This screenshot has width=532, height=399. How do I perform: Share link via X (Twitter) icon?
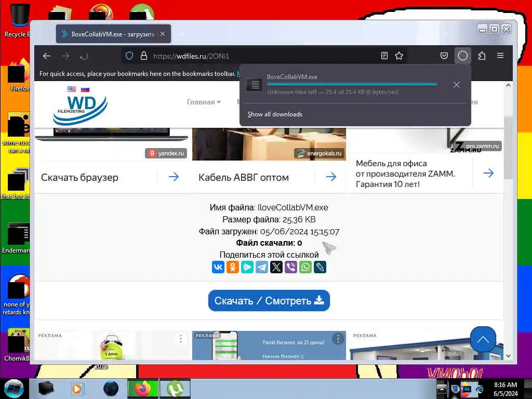(x=276, y=267)
